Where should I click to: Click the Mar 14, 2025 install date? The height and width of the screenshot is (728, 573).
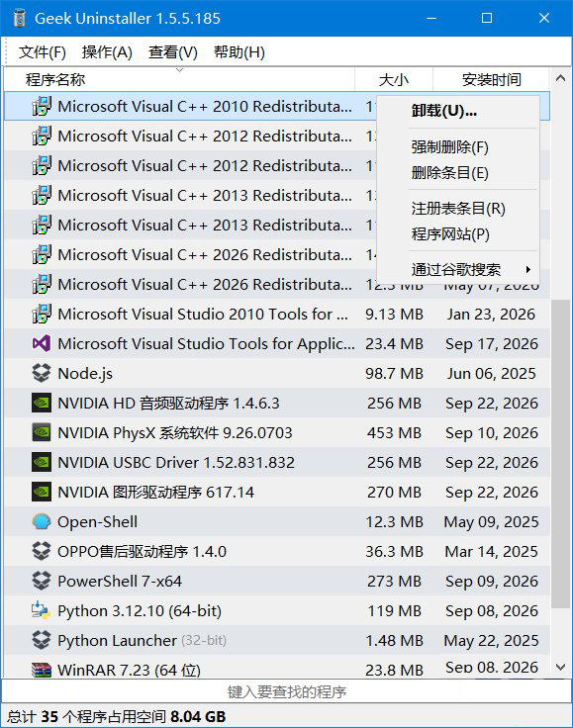coord(491,552)
